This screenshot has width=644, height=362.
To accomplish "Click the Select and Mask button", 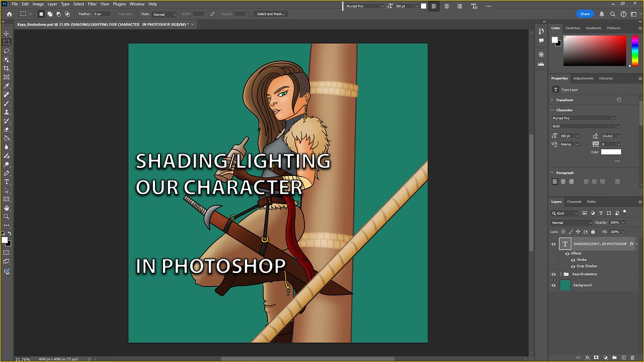I will click(271, 14).
